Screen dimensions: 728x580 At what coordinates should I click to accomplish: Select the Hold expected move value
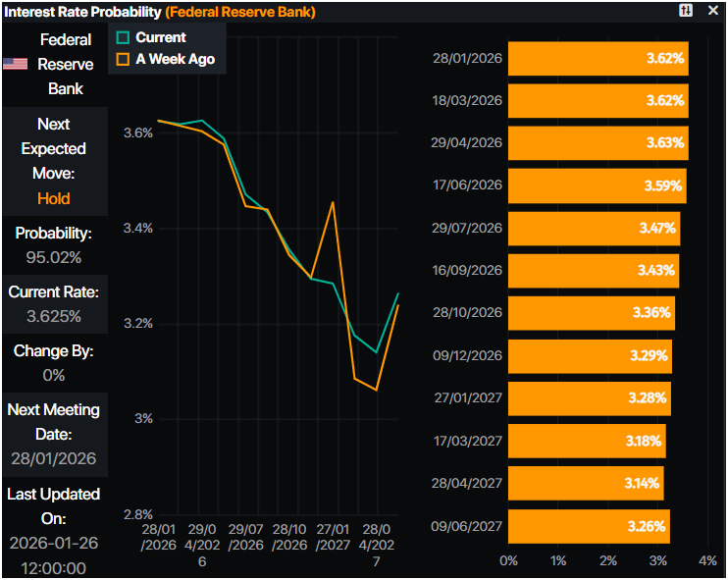pos(54,198)
